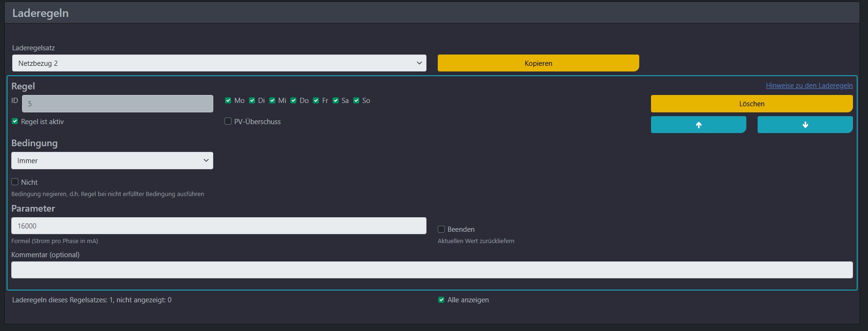
Task: Uncheck the Fr weekday checkbox
Action: tap(316, 101)
